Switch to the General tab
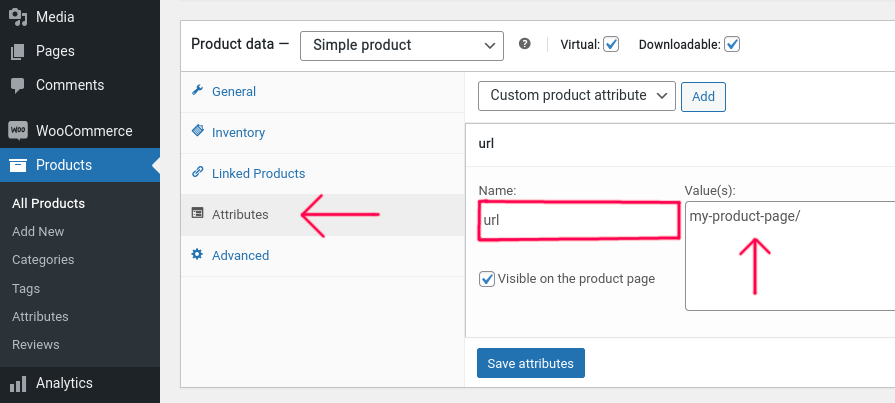Viewport: 895px width, 403px height. 322,91
